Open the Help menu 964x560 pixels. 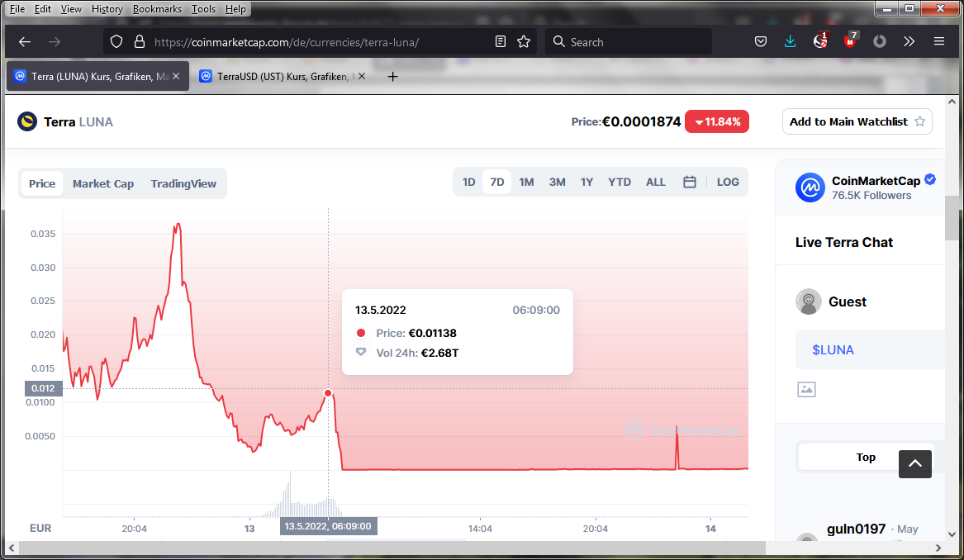pyautogui.click(x=235, y=8)
